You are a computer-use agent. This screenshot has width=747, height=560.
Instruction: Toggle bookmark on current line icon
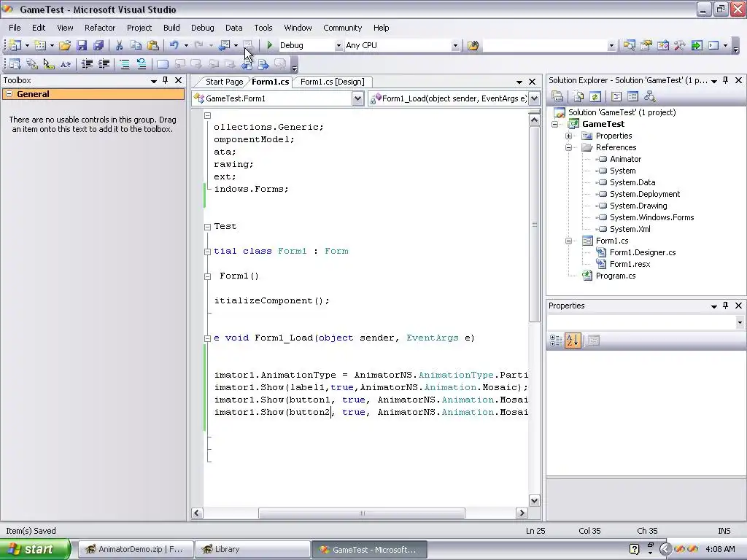point(163,64)
